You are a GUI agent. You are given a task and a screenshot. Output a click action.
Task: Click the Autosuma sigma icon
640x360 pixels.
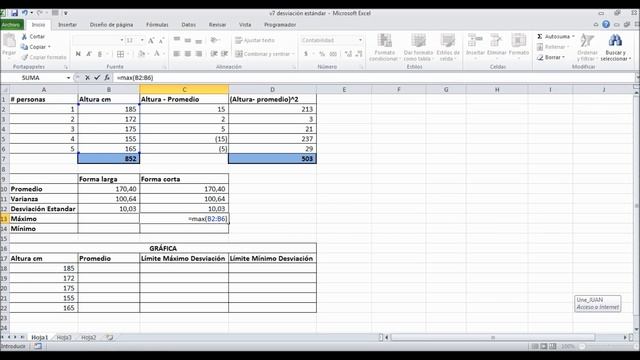(x=540, y=36)
